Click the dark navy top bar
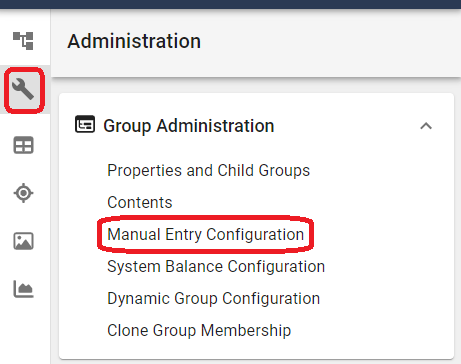The height and width of the screenshot is (364, 461). tap(230, 4)
